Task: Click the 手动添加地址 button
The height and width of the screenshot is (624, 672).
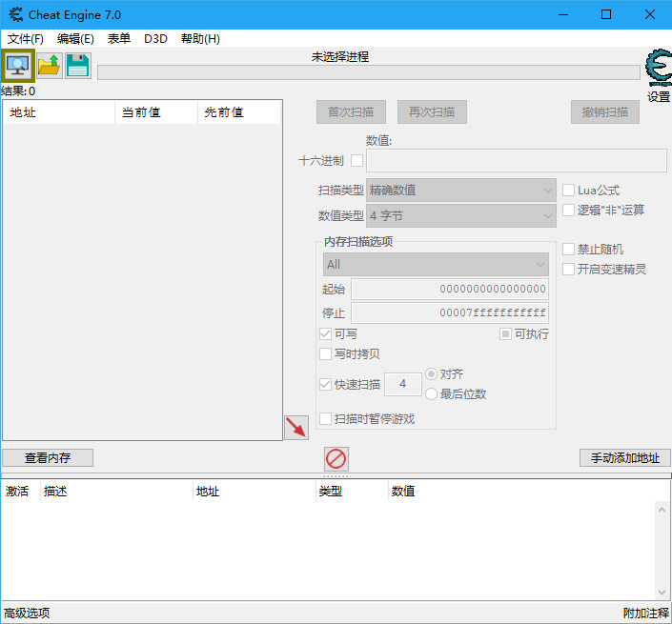Action: 625,458
